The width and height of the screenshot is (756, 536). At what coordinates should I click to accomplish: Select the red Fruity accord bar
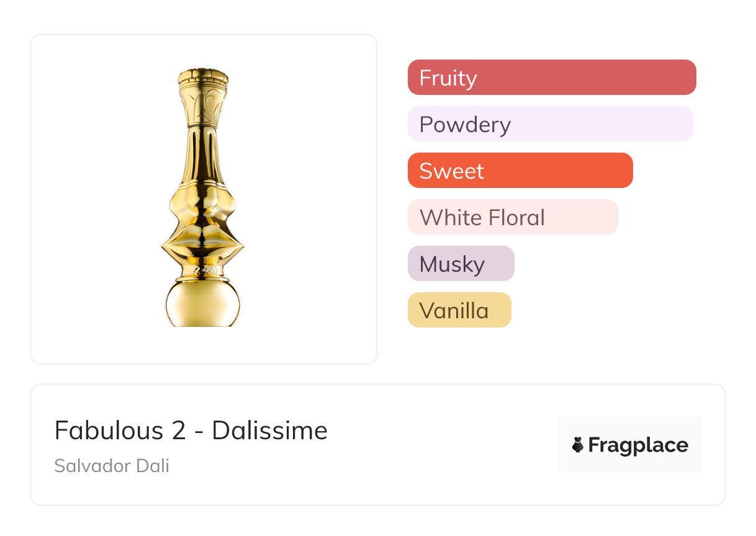(x=551, y=78)
